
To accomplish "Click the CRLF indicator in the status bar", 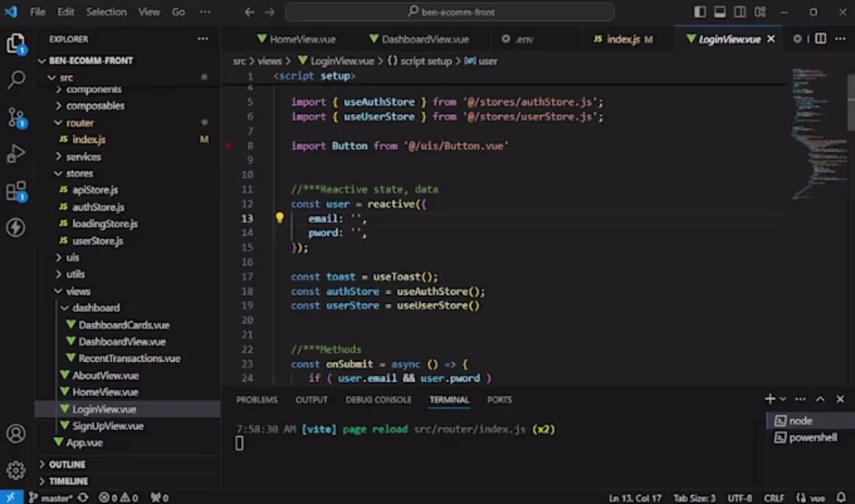I will tap(774, 498).
